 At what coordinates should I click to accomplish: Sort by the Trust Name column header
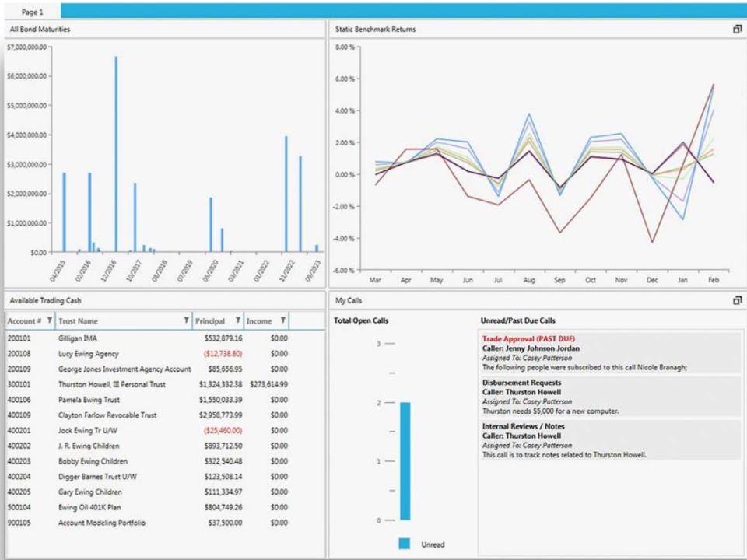click(x=78, y=321)
